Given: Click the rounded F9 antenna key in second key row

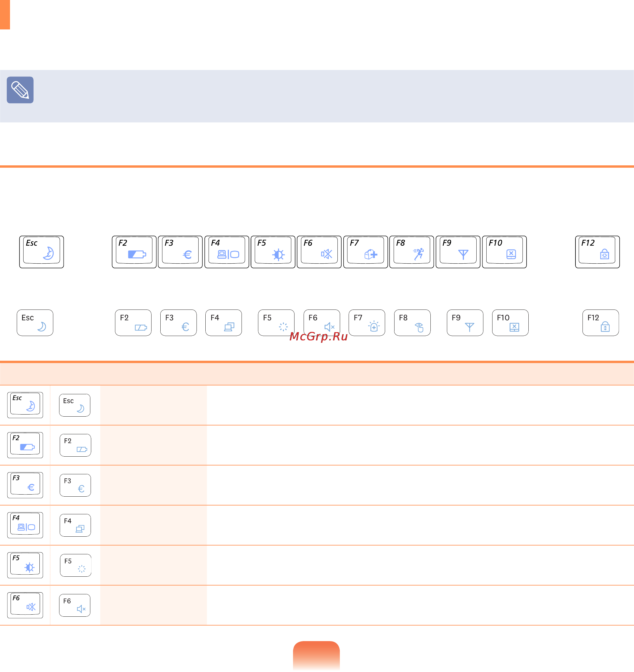Looking at the screenshot, I should click(465, 322).
